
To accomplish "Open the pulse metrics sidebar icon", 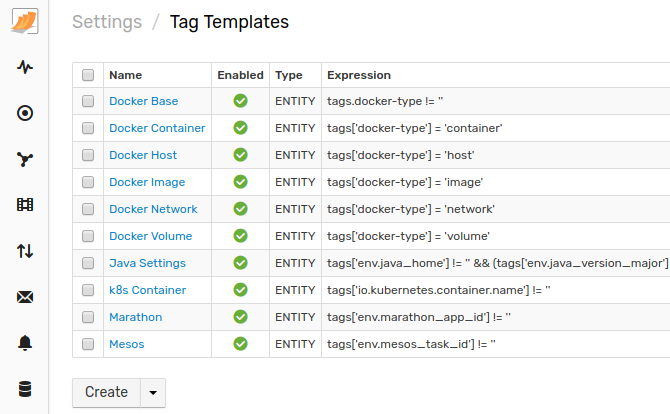I will 25,67.
